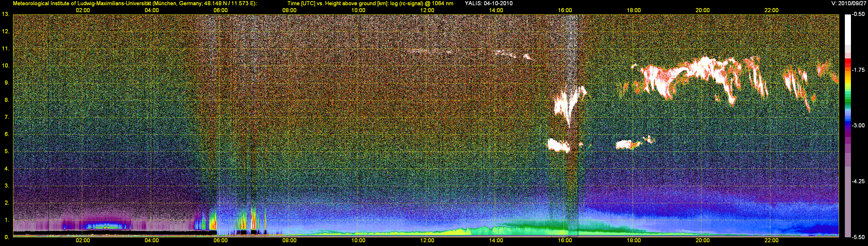Click the -5.50 colorbar value label

click(858, 237)
